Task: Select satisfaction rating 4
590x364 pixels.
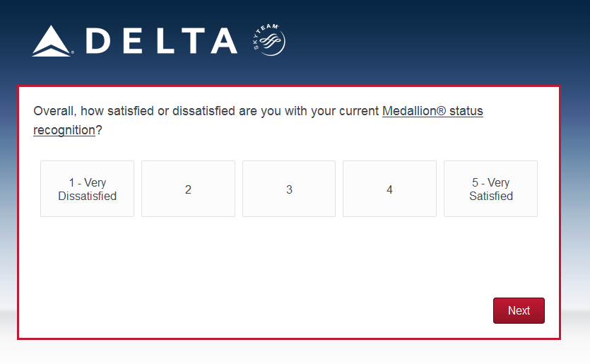Action: (x=389, y=189)
